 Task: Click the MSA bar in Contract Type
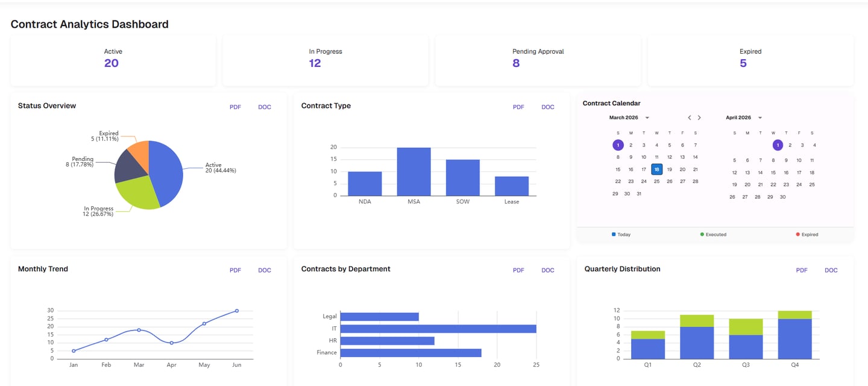(x=414, y=171)
